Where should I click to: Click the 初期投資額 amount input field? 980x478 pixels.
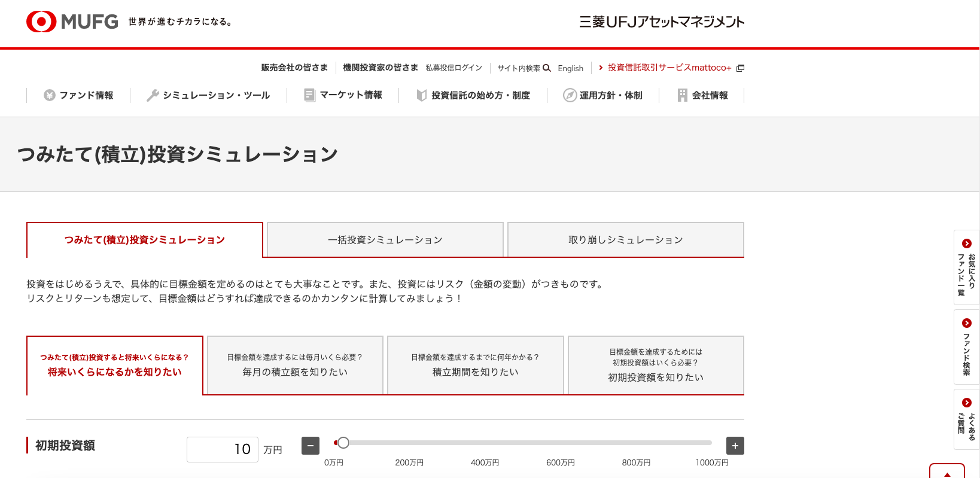[223, 449]
